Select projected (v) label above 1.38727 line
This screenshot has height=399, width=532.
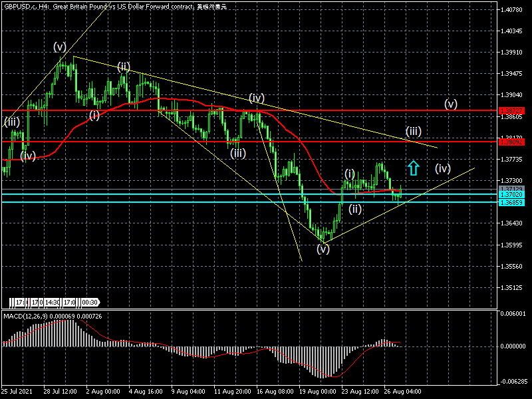point(451,104)
